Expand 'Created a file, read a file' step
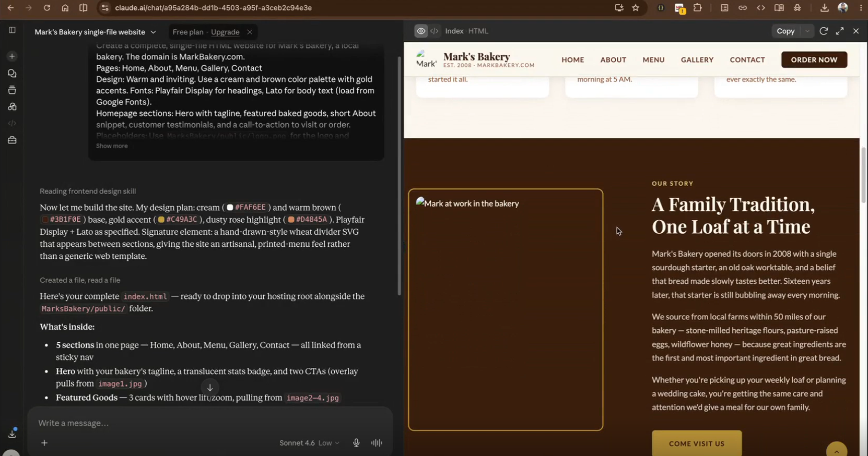868x456 pixels. point(80,280)
